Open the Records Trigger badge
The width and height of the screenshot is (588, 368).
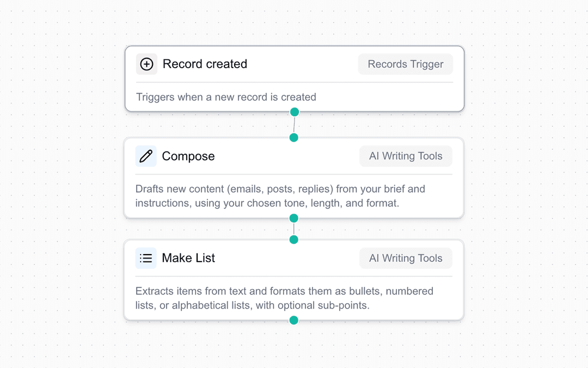[405, 64]
